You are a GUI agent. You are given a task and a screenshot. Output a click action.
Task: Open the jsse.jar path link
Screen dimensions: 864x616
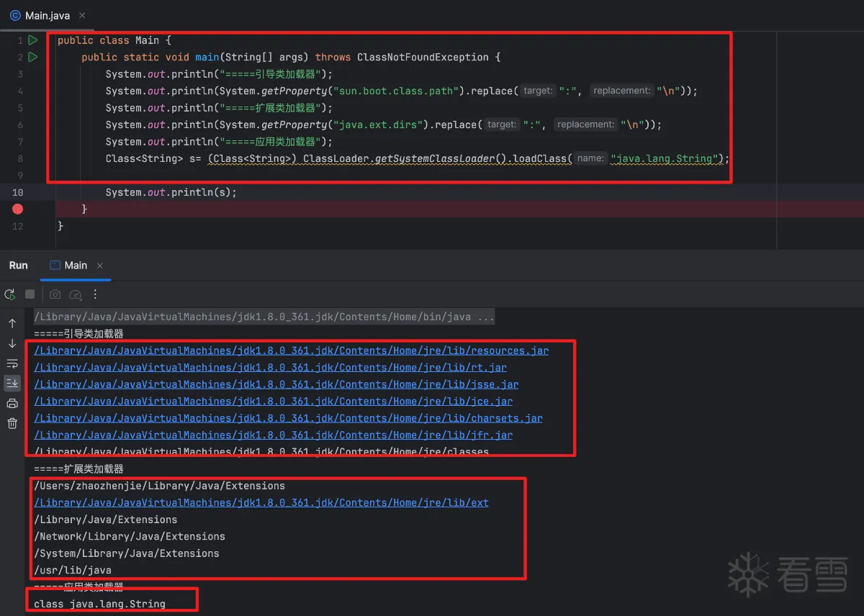pyautogui.click(x=276, y=384)
